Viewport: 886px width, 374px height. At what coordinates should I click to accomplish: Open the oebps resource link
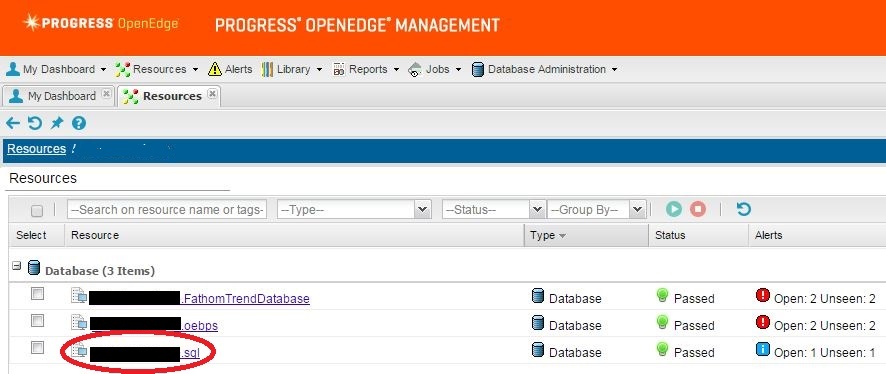199,325
